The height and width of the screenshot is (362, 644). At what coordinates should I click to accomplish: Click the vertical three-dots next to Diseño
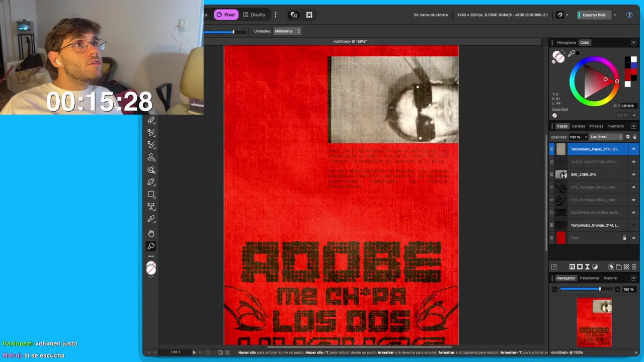click(275, 15)
